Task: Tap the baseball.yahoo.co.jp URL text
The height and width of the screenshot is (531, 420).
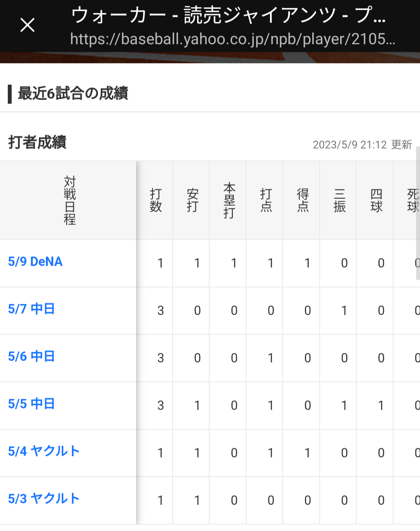Action: click(x=232, y=39)
